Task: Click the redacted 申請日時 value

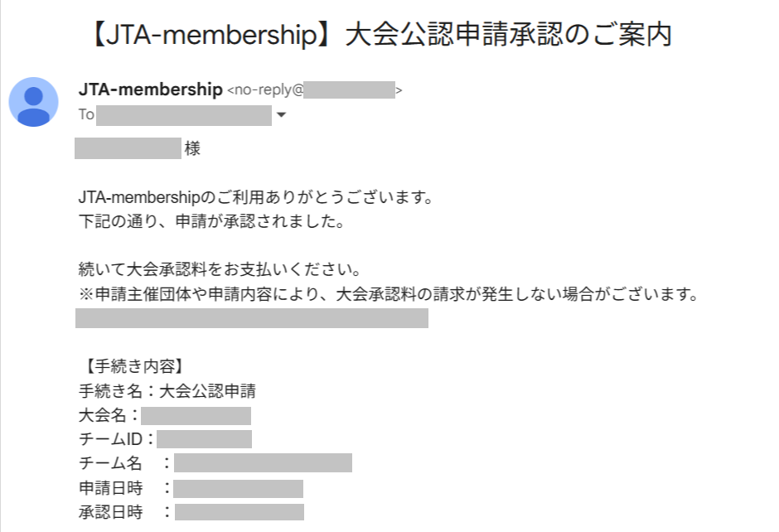Action: (x=238, y=488)
